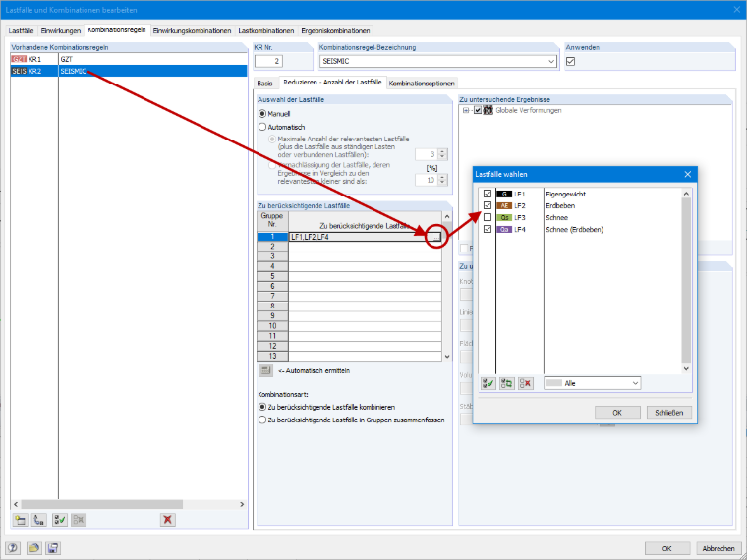Click the green Qs badge of LF3
Image resolution: width=747 pixels, height=560 pixels.
(x=504, y=218)
